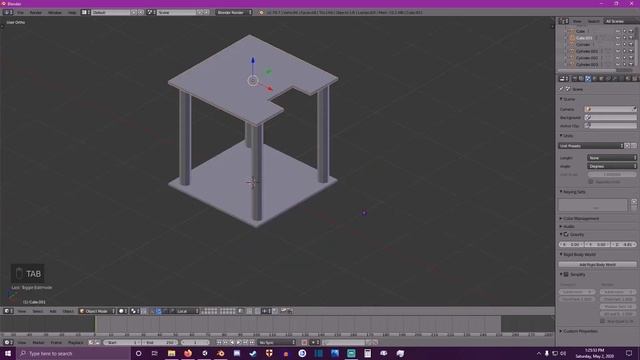Click jump to first frame button
The height and width of the screenshot is (360, 640).
click(219, 342)
